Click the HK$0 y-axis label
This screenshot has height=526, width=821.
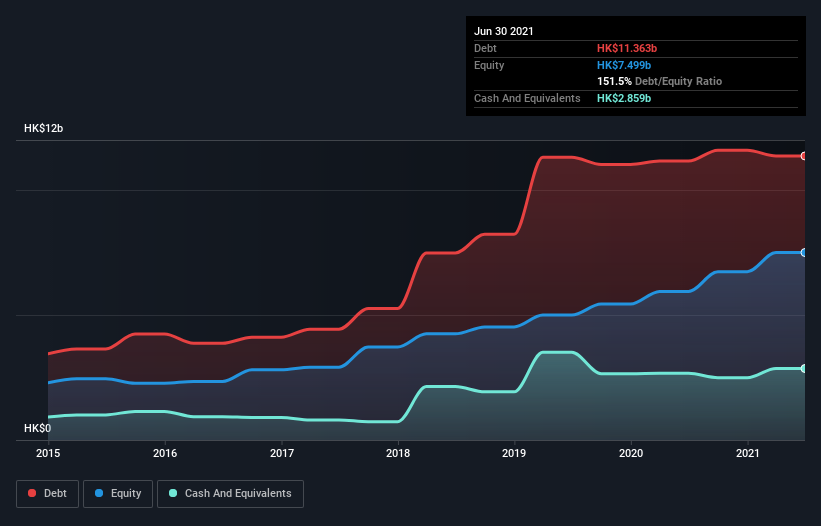coord(38,428)
